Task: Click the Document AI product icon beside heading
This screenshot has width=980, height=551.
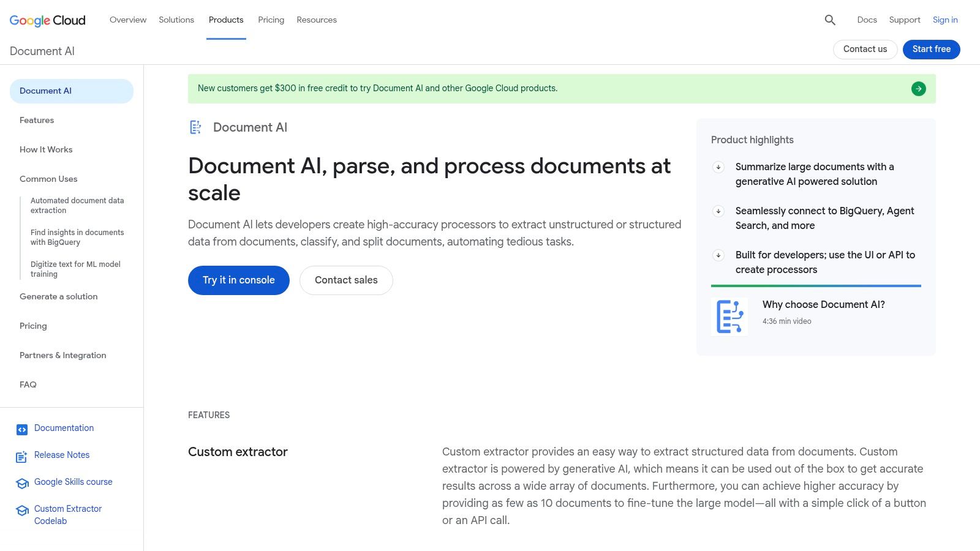Action: (195, 127)
